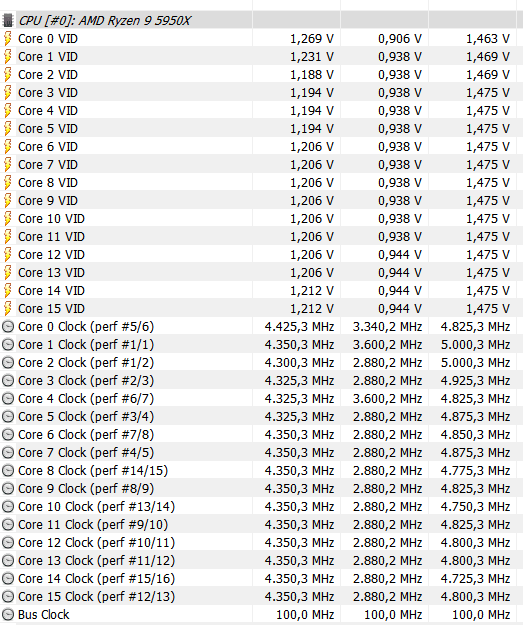523x625 pixels.
Task: Click the clock icon for Core 15 Clock
Action: click(x=8, y=597)
